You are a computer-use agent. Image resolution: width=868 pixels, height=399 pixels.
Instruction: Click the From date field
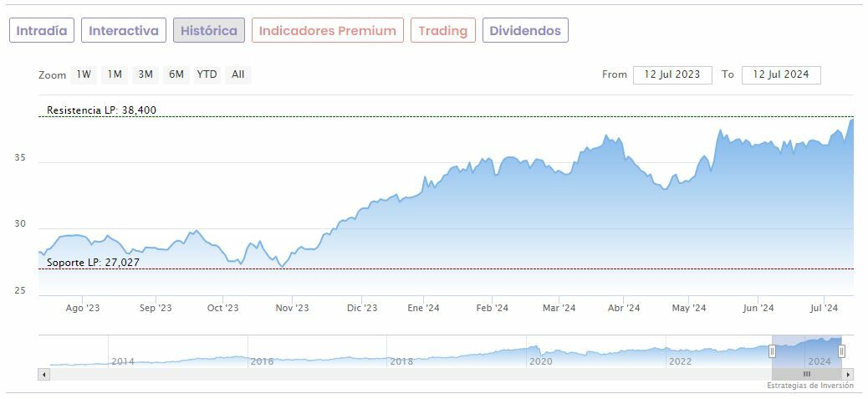(672, 74)
